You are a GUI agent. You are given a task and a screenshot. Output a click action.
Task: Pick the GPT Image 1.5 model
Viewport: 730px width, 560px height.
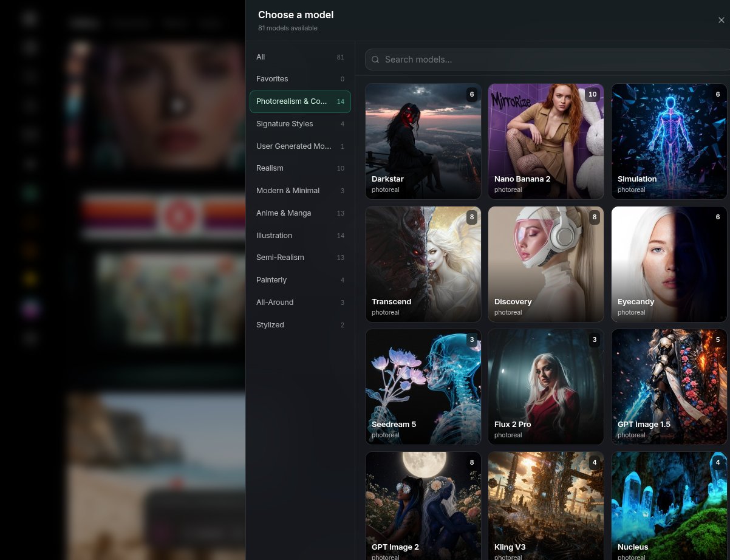[669, 387]
